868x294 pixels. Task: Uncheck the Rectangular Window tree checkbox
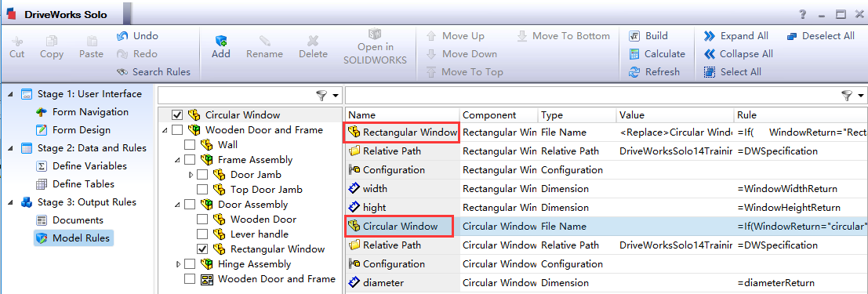click(x=202, y=249)
